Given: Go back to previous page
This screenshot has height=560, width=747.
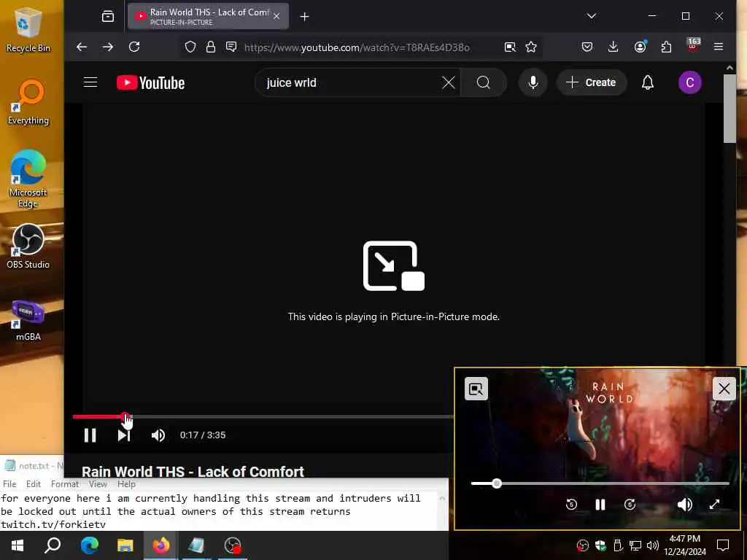Looking at the screenshot, I should click(x=82, y=47).
